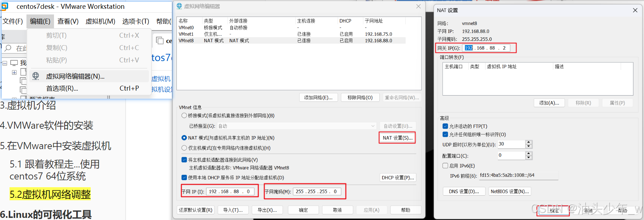Increase 配置端口 value with up arrow

528,153
